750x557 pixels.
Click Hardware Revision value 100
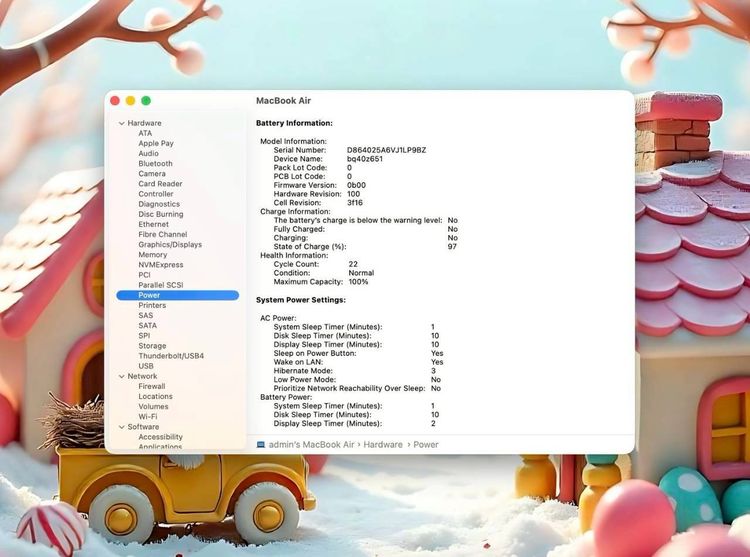click(x=353, y=194)
